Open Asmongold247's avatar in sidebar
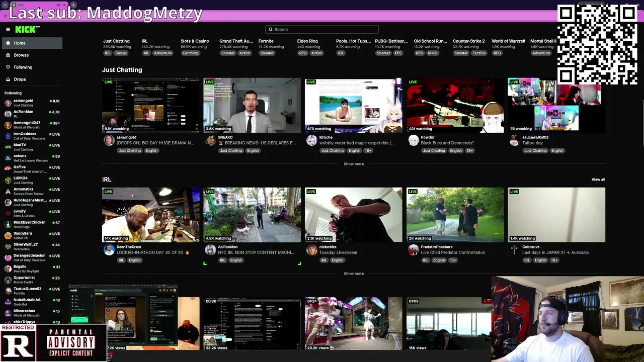 [x=8, y=125]
